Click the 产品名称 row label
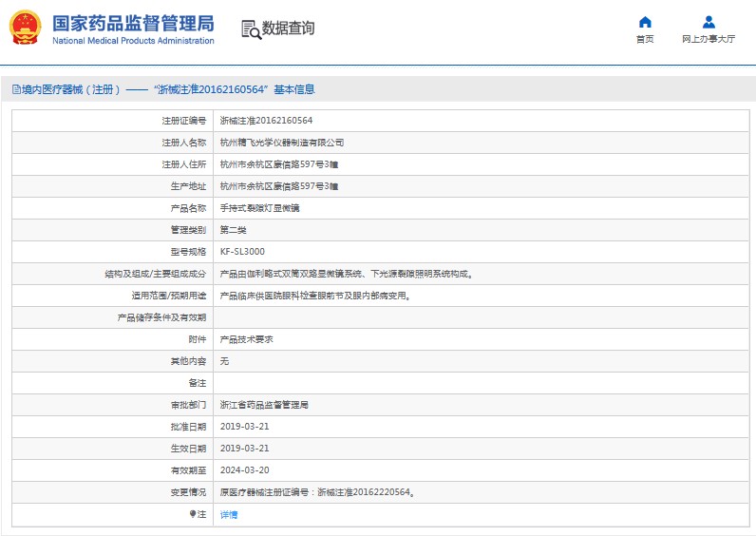The image size is (756, 536). click(x=188, y=208)
